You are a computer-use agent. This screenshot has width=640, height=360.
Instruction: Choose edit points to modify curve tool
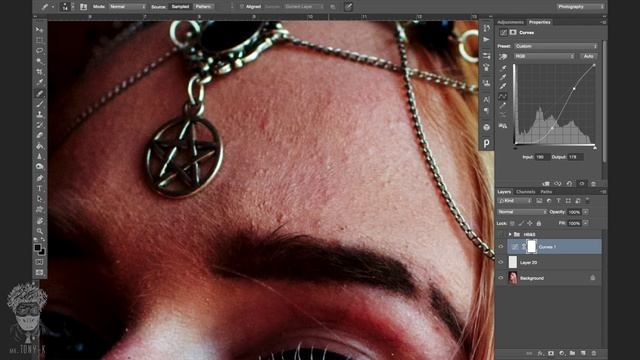(503, 96)
